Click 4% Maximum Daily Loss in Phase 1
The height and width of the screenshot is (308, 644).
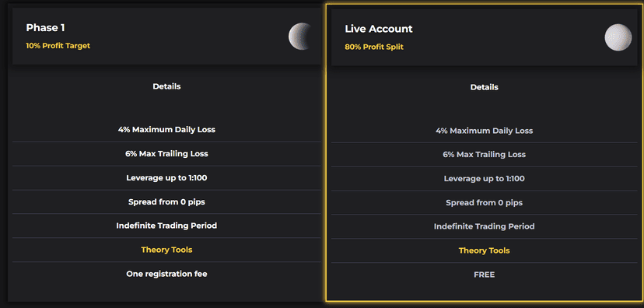click(166, 129)
